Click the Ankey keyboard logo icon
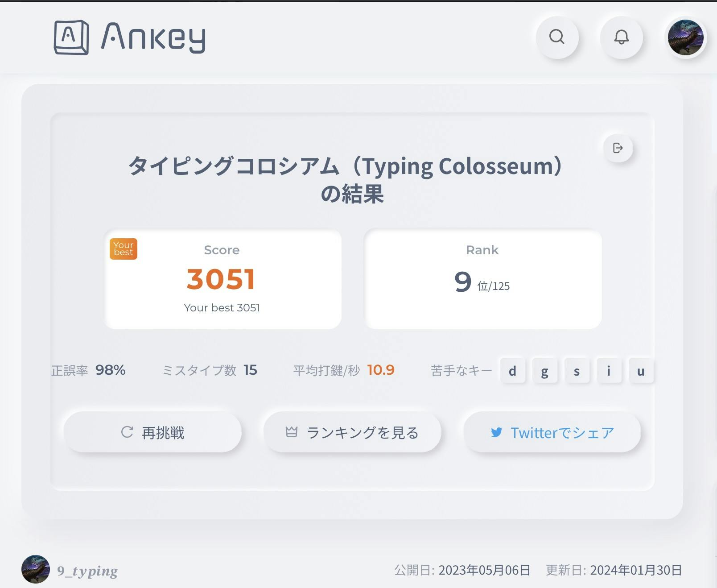This screenshot has height=588, width=717. pyautogui.click(x=71, y=37)
